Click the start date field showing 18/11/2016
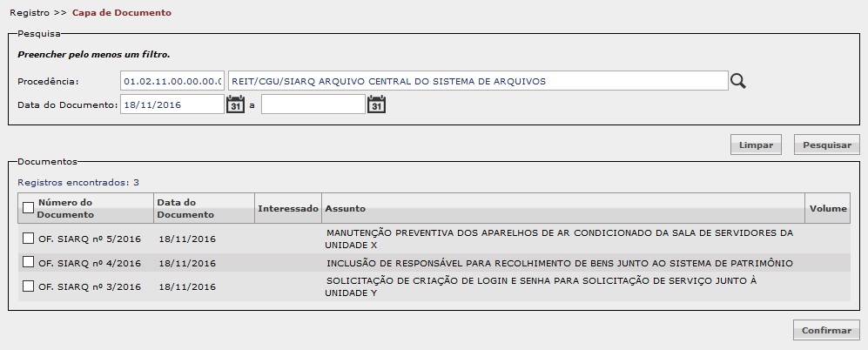 (172, 104)
